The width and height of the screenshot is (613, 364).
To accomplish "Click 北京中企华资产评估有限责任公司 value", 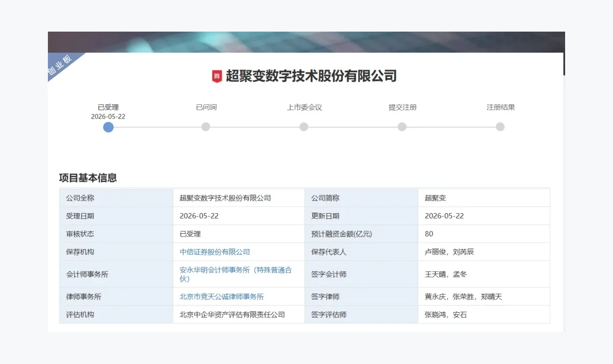I will click(232, 315).
